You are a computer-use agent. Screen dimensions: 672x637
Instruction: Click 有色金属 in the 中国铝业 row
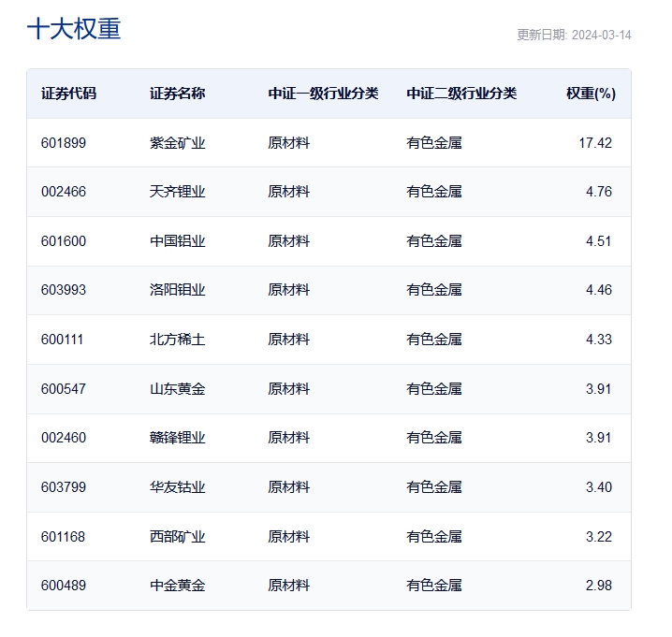coord(434,241)
